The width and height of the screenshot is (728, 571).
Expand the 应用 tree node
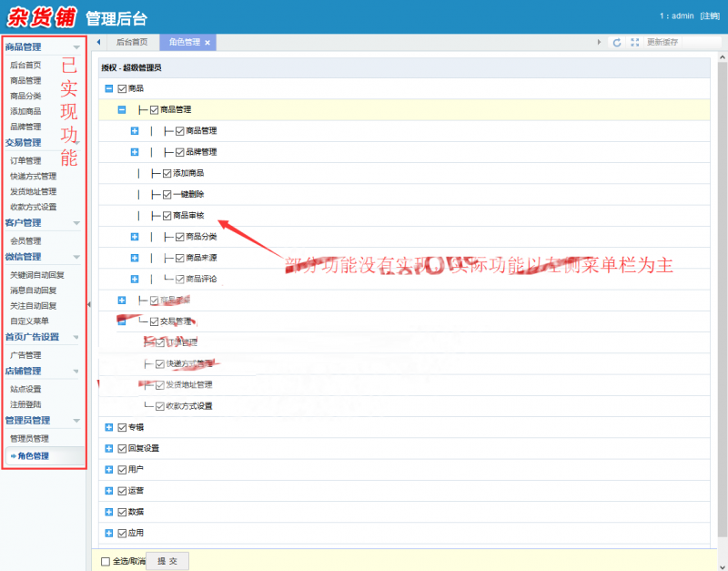(x=109, y=534)
